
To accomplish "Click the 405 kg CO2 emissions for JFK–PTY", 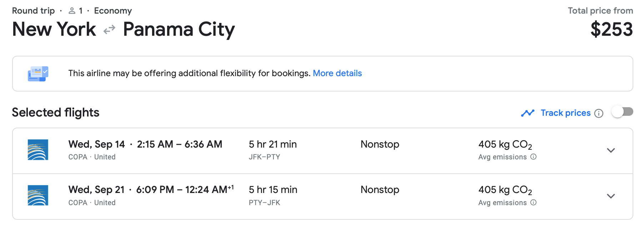I will (505, 144).
